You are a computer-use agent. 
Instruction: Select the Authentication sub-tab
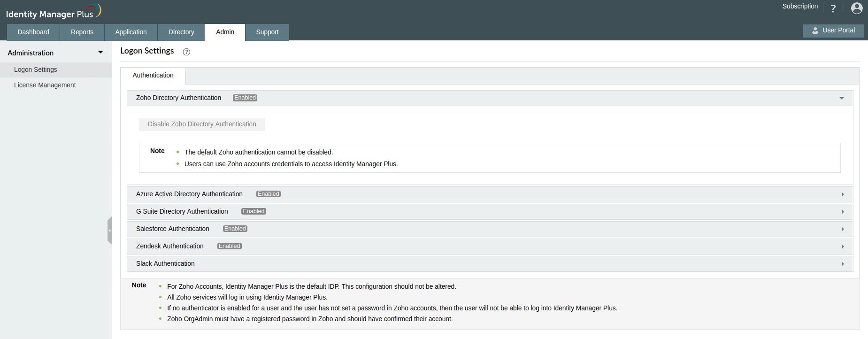[153, 76]
